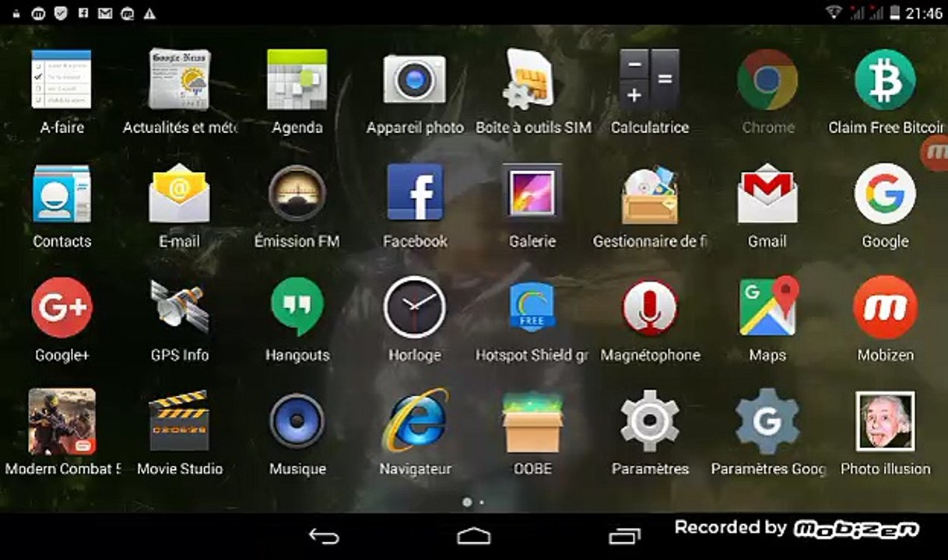The height and width of the screenshot is (560, 948).
Task: Open the Agenda calendar app
Action: (297, 79)
